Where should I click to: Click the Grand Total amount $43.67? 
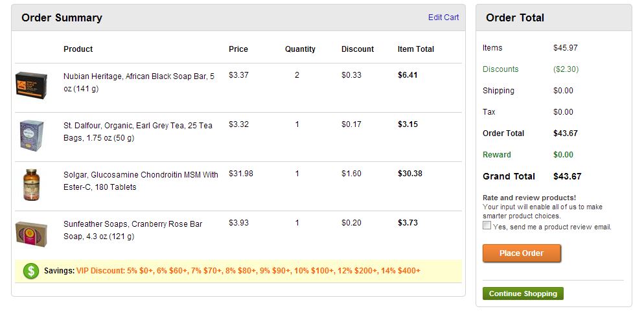coord(567,176)
